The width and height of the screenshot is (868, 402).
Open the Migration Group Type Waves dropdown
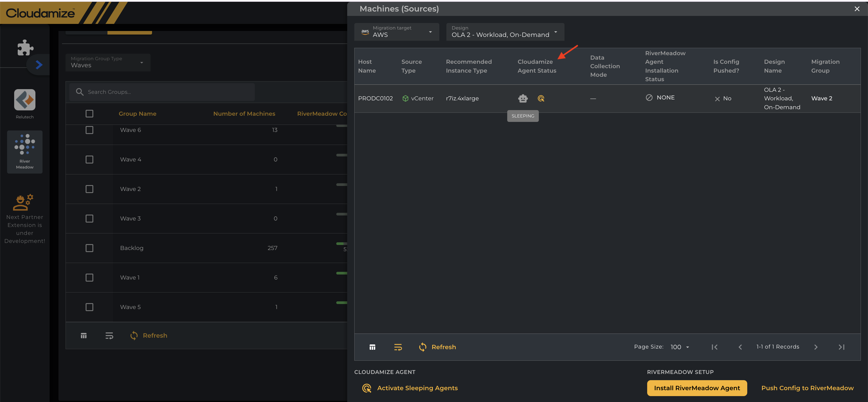[x=108, y=62]
